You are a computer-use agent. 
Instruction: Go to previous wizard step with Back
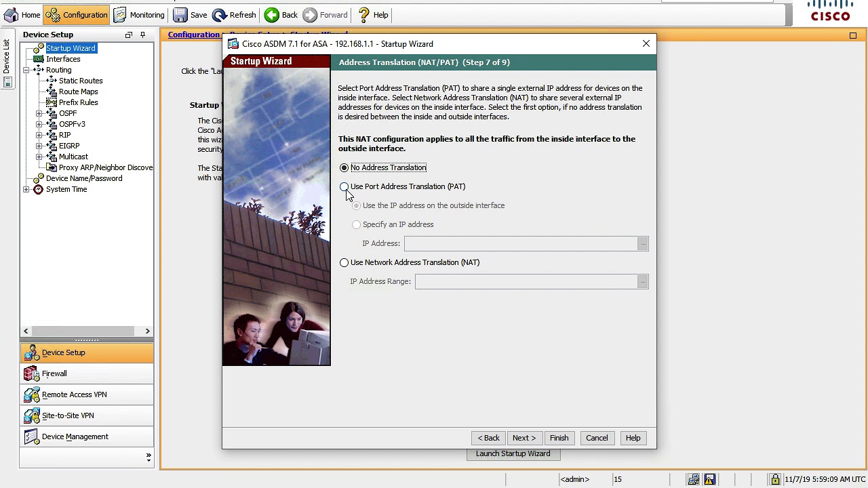[488, 438]
